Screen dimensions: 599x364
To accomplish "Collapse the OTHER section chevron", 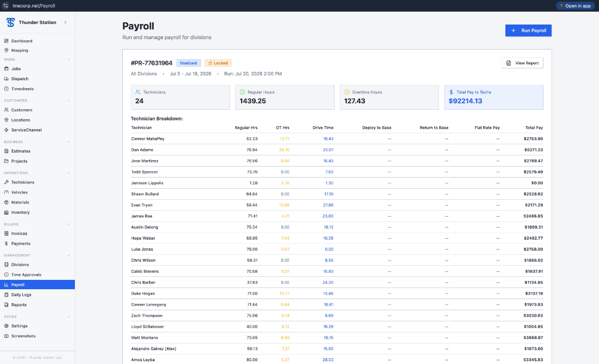I will pos(69,317).
